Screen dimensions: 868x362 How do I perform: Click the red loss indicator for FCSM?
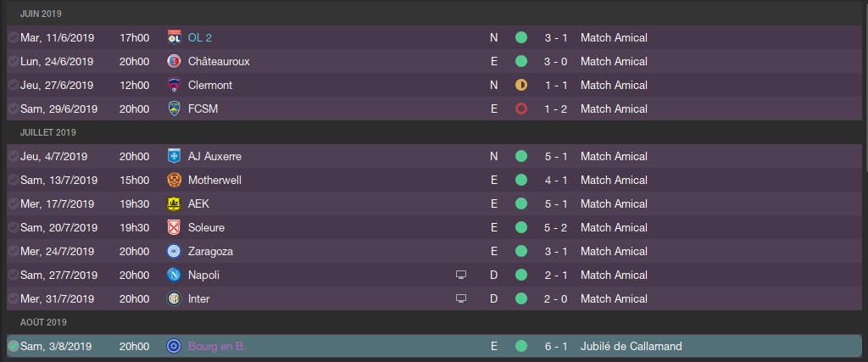coord(521,109)
